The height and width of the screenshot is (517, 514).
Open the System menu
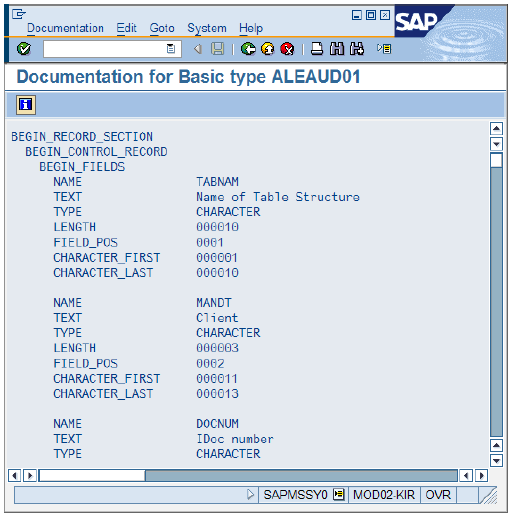[207, 28]
